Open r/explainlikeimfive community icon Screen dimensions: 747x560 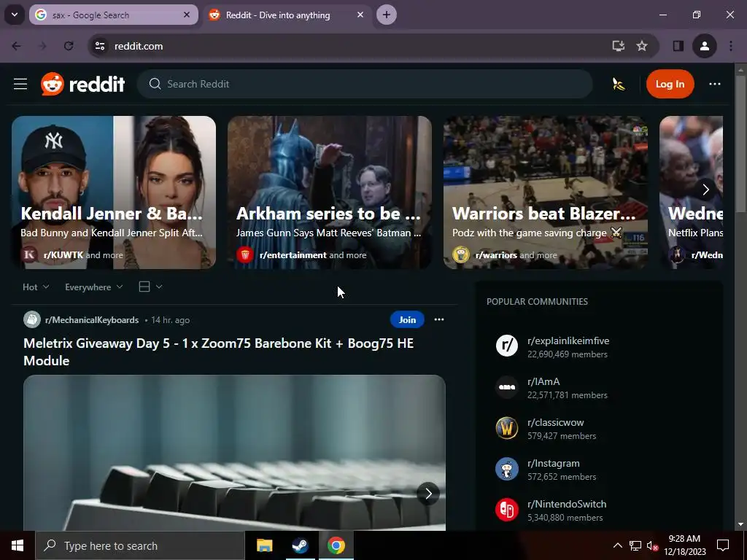point(506,346)
